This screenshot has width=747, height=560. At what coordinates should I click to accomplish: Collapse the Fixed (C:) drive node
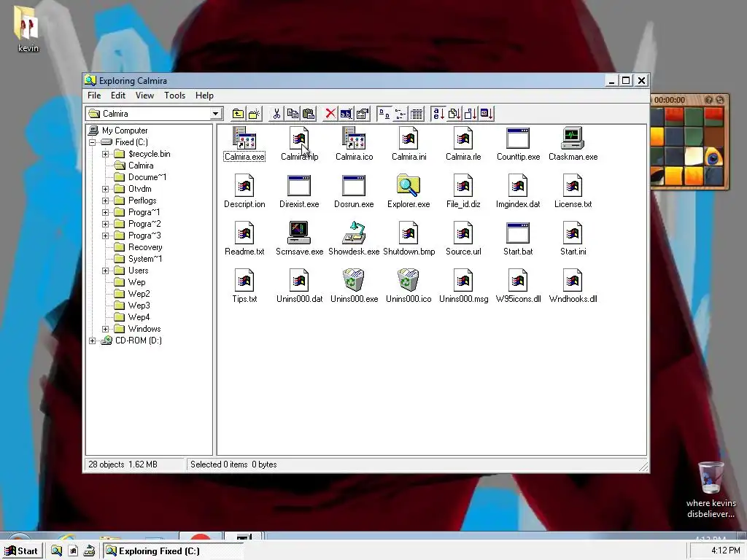click(93, 142)
